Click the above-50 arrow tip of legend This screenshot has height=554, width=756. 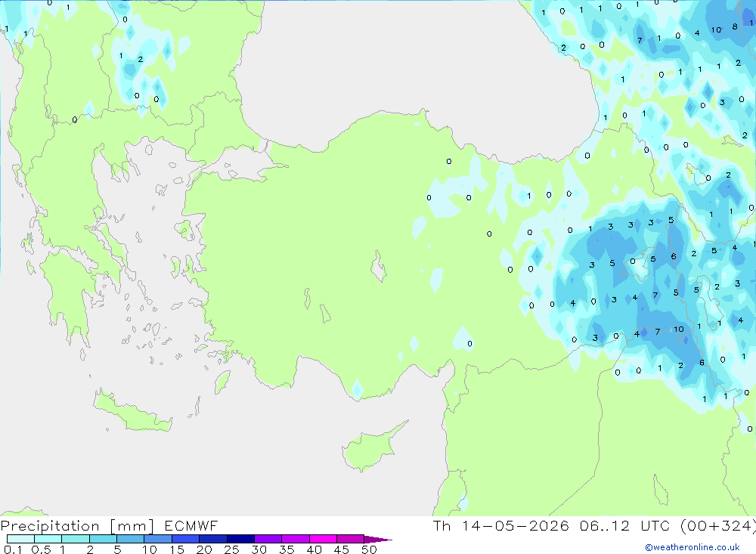[377, 540]
